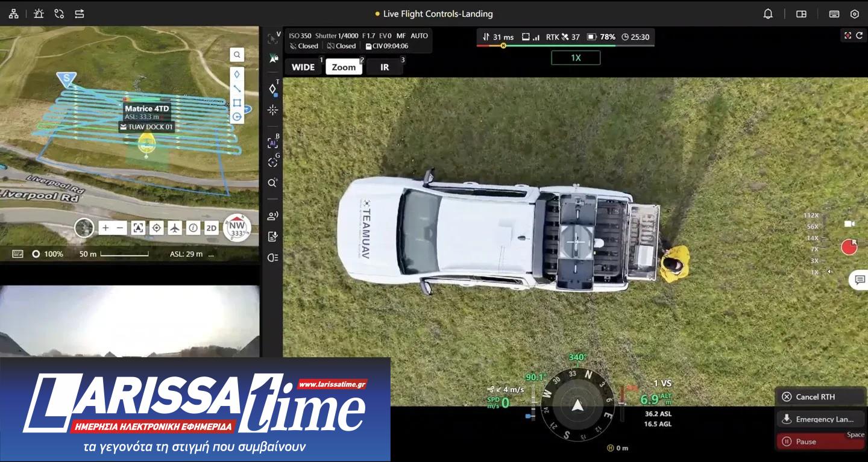Pause the flight task

820,442
